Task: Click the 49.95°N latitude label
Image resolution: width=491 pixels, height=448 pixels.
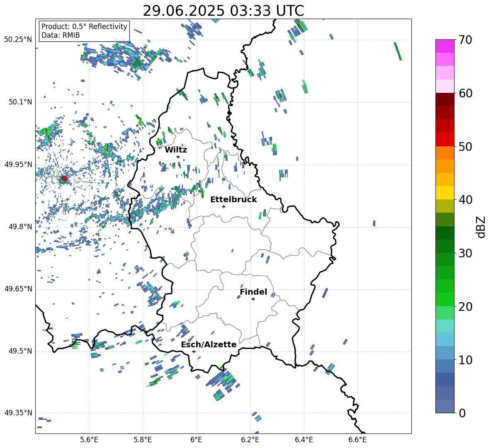Action: tap(18, 164)
